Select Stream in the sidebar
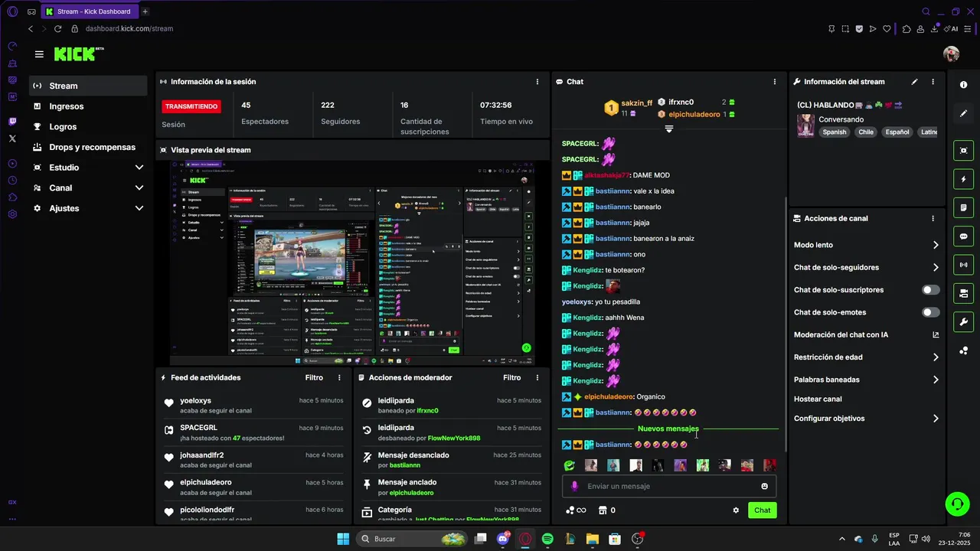Viewport: 980px width, 551px height. 88,86
